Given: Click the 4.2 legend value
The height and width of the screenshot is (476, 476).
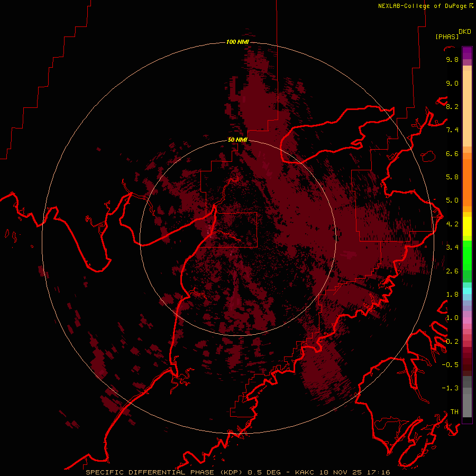Looking at the screenshot, I should point(452,224).
